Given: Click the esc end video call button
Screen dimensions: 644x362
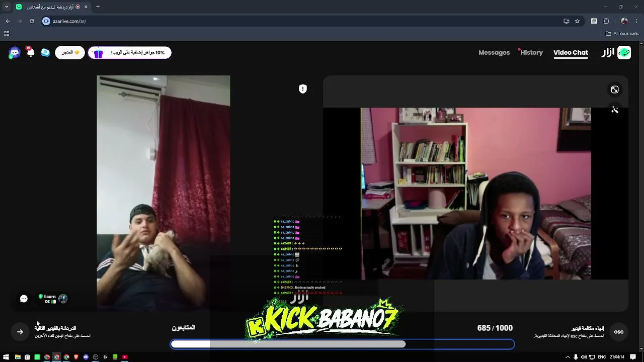Looking at the screenshot, I should tap(619, 332).
